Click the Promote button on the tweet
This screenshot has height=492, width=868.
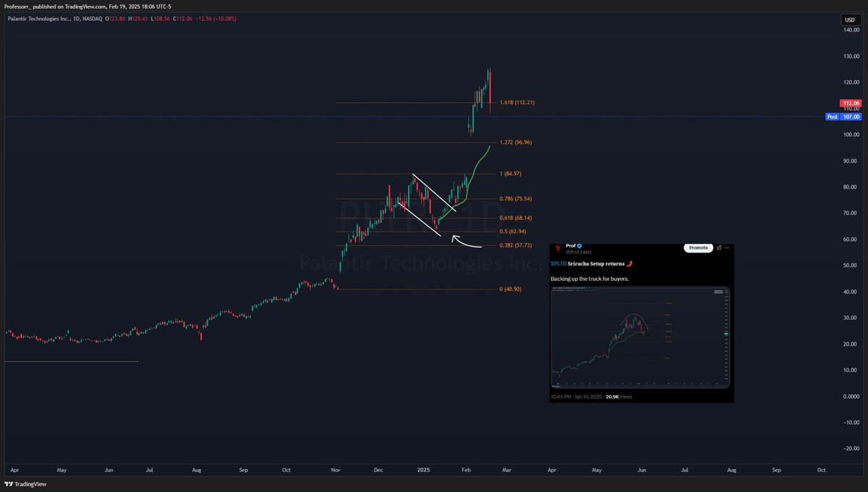[x=698, y=247]
